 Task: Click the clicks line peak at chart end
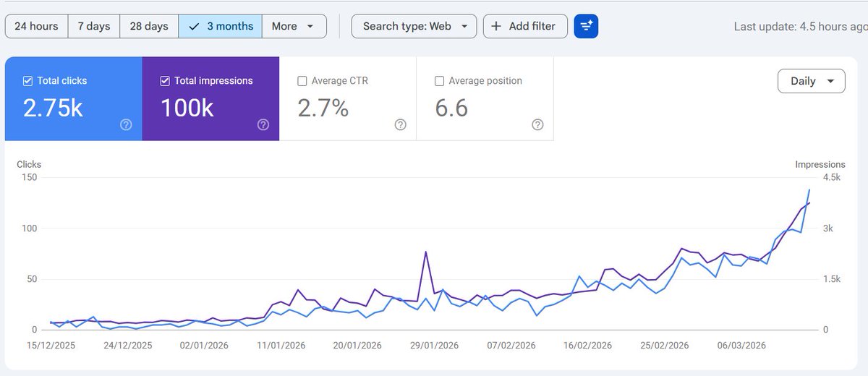(809, 190)
